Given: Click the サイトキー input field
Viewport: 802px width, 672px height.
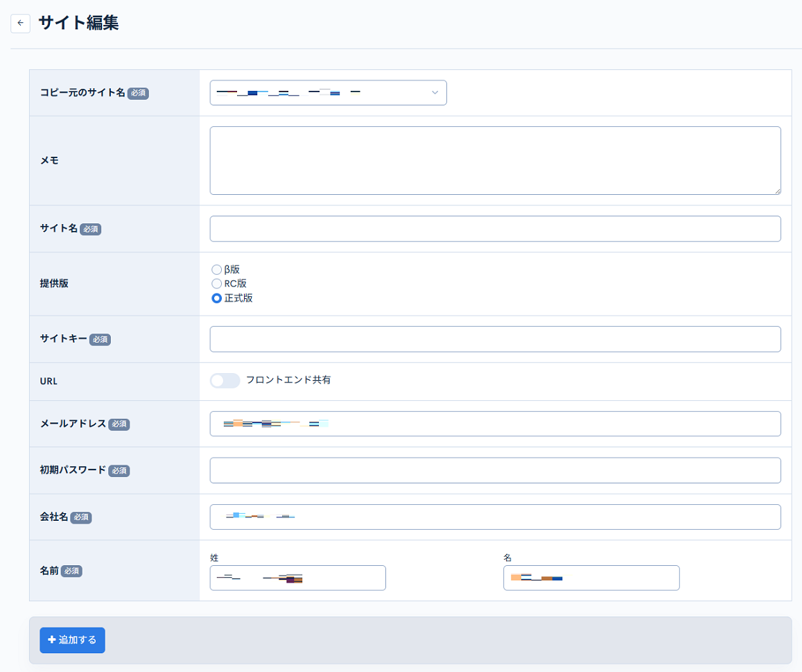Looking at the screenshot, I should [x=495, y=338].
